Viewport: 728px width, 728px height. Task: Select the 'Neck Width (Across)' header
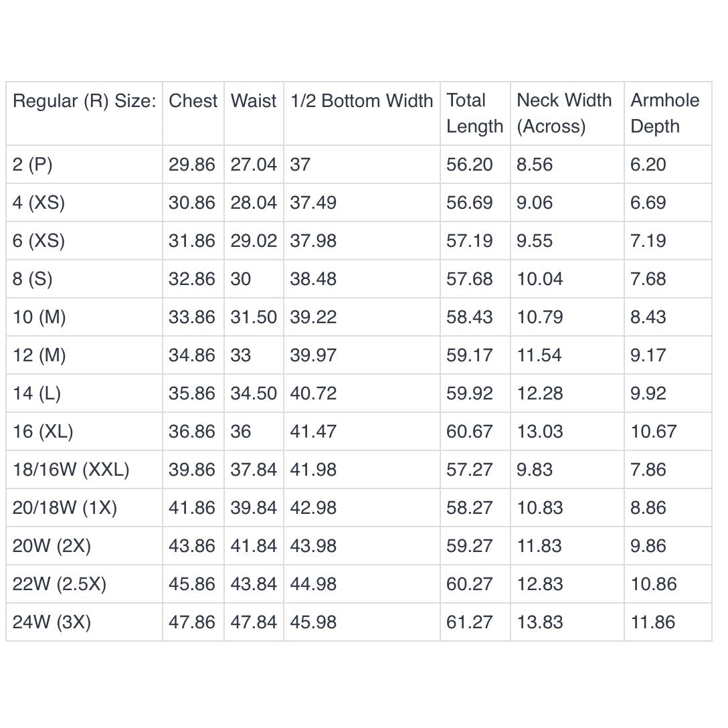(564, 113)
